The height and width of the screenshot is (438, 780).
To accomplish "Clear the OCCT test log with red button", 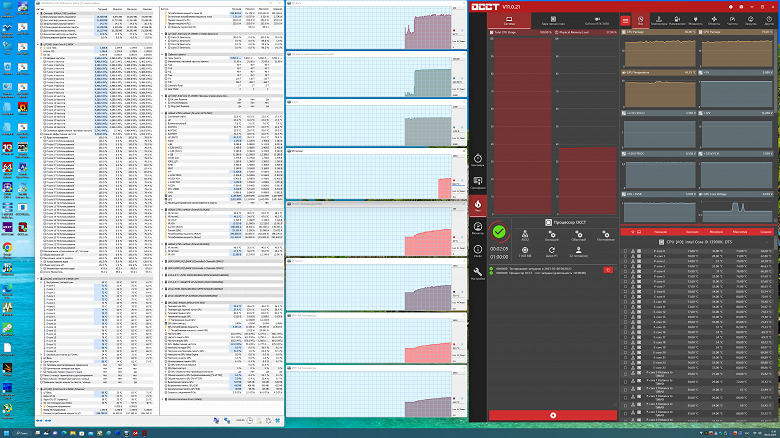I will point(608,270).
